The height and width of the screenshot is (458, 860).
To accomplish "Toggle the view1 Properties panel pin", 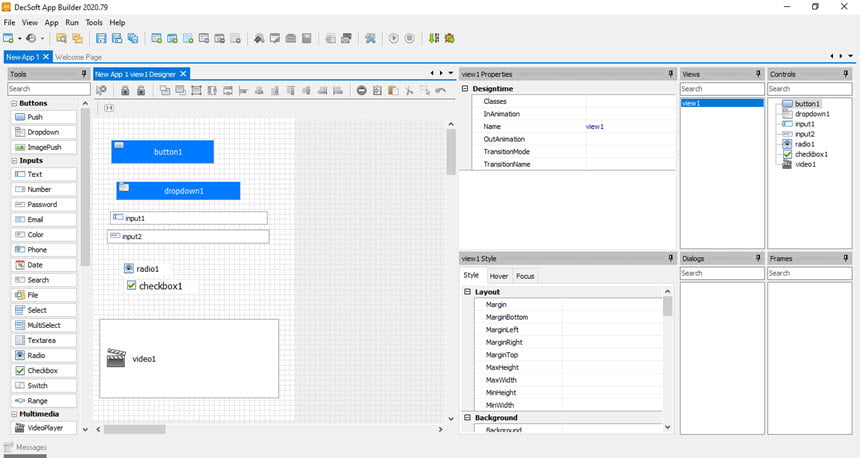I will coord(670,73).
